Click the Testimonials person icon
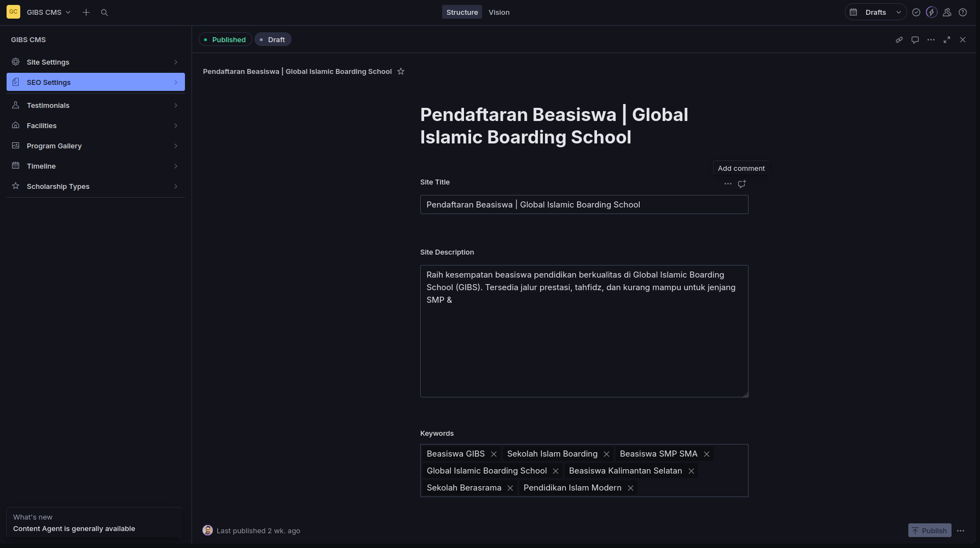The image size is (980, 548). [x=16, y=105]
